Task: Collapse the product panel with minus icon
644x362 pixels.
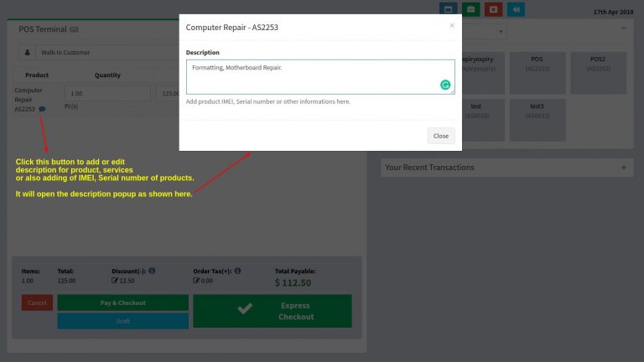Action: click(623, 28)
